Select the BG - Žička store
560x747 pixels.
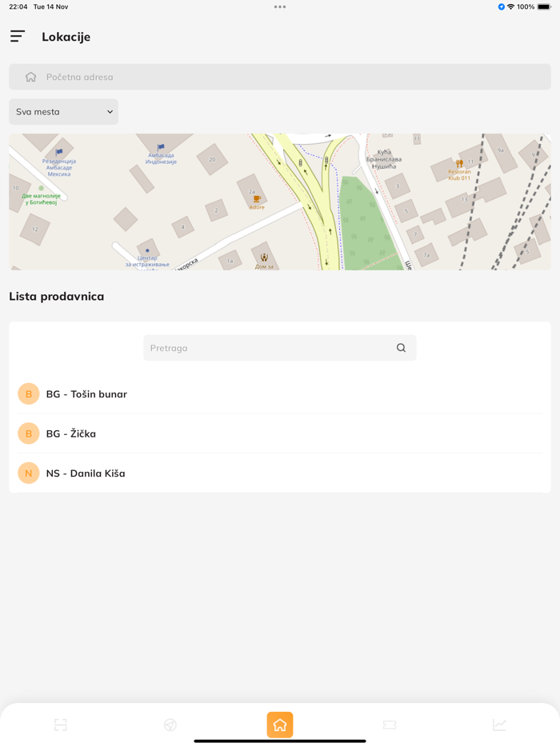pos(280,433)
